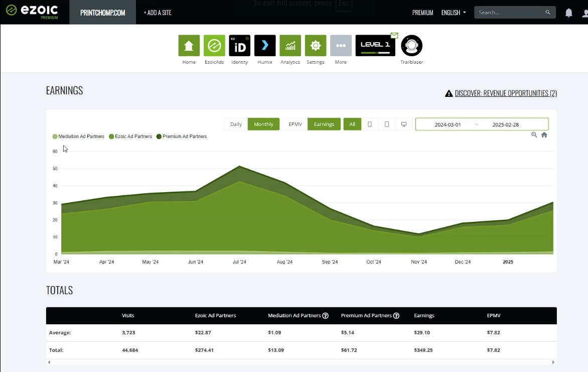The height and width of the screenshot is (372, 588).
Task: Open the Home dashboard icon
Action: click(189, 45)
